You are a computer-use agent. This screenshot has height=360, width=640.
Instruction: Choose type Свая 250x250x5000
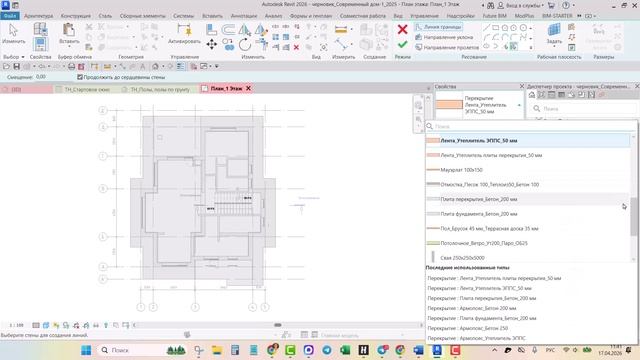pyautogui.click(x=527, y=258)
